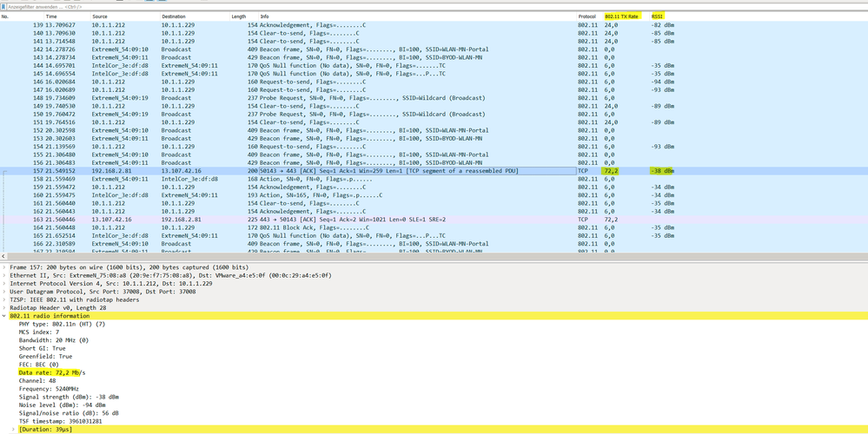Expand the User Datagram Protocol section

(4, 292)
